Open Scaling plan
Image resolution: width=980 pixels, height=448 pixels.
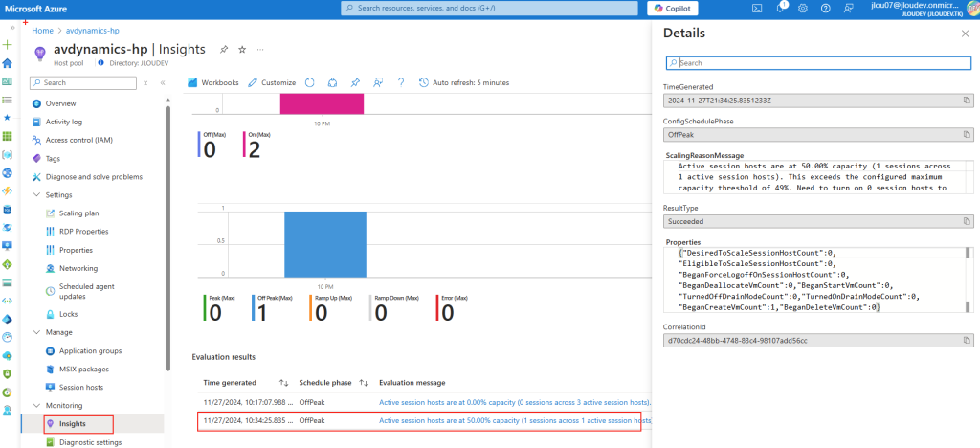(x=78, y=213)
